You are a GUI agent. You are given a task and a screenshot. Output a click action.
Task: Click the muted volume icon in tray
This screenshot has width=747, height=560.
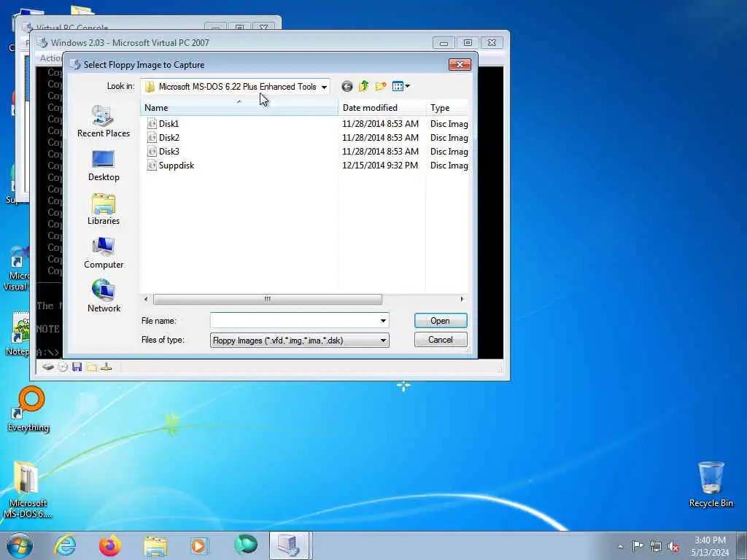tap(673, 547)
